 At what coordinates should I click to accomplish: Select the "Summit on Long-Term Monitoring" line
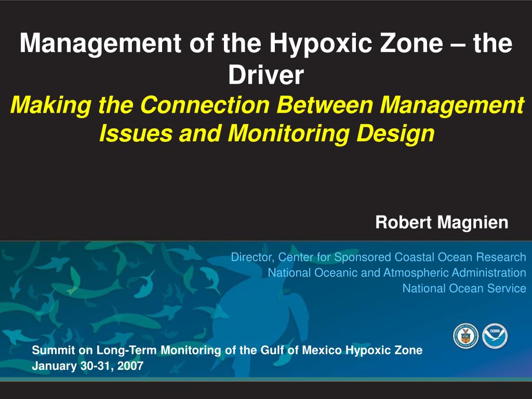227,350
